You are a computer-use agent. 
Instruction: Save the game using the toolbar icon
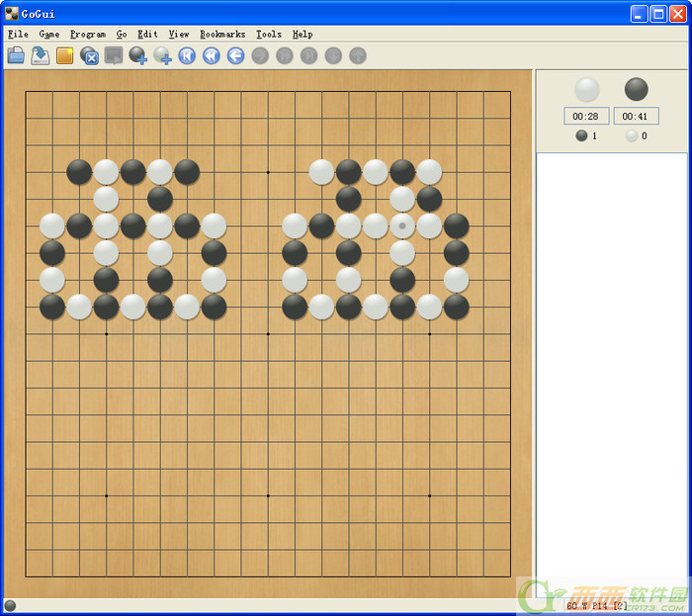(x=41, y=55)
